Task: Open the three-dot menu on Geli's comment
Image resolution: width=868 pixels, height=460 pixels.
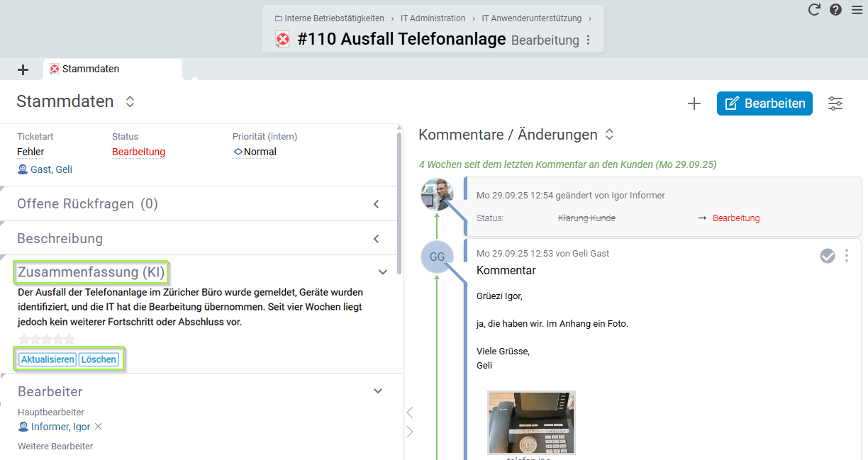Action: pyautogui.click(x=846, y=256)
